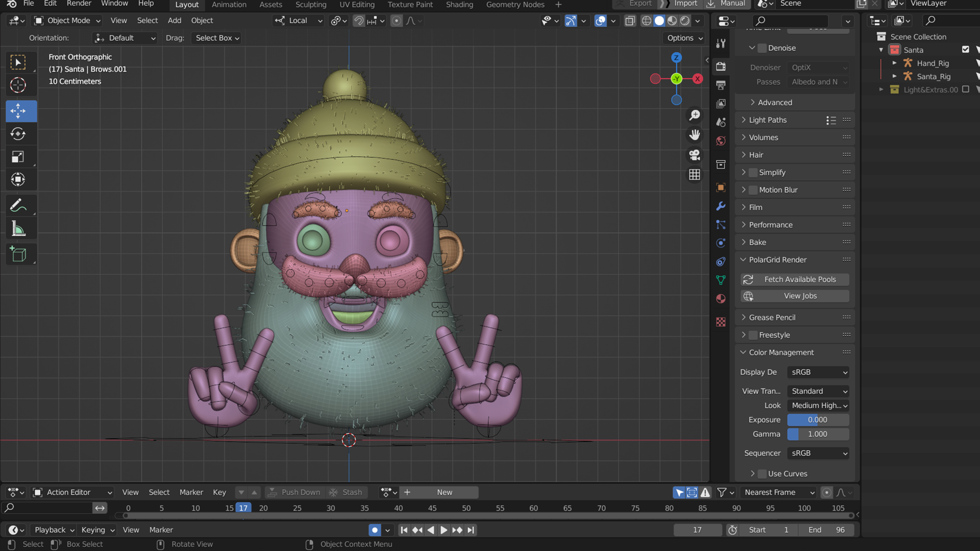Switch orthographic/perspective grid icon
The height and width of the screenshot is (551, 980).
[x=694, y=174]
